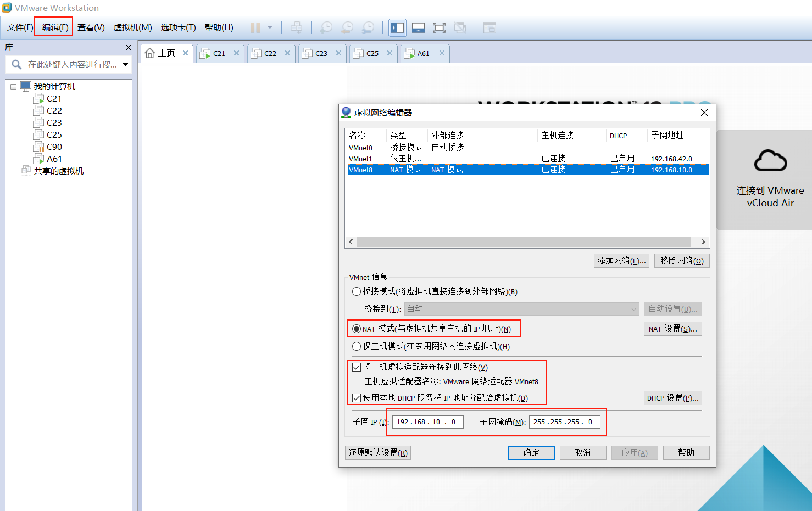The height and width of the screenshot is (511, 812).
Task: Click the console view toolbar icon
Action: click(490, 27)
